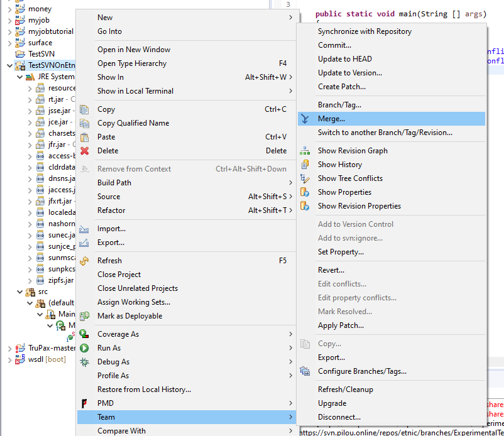Expand the rt.jar library node
Screen dimensions: 504x436
[30, 99]
